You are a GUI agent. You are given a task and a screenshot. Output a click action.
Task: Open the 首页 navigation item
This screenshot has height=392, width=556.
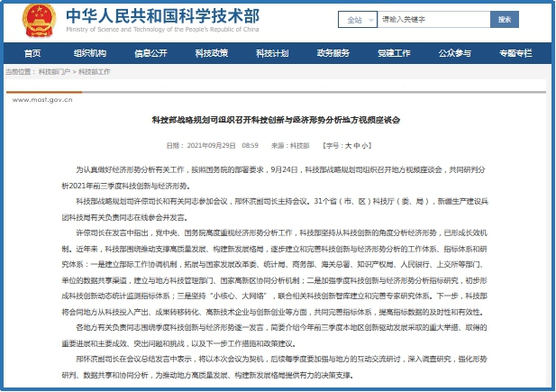tap(32, 53)
